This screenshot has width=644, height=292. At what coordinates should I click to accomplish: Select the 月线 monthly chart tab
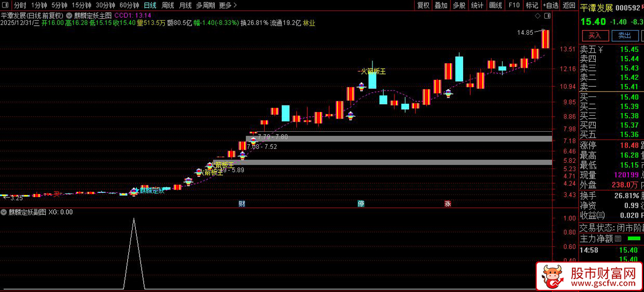pos(185,5)
